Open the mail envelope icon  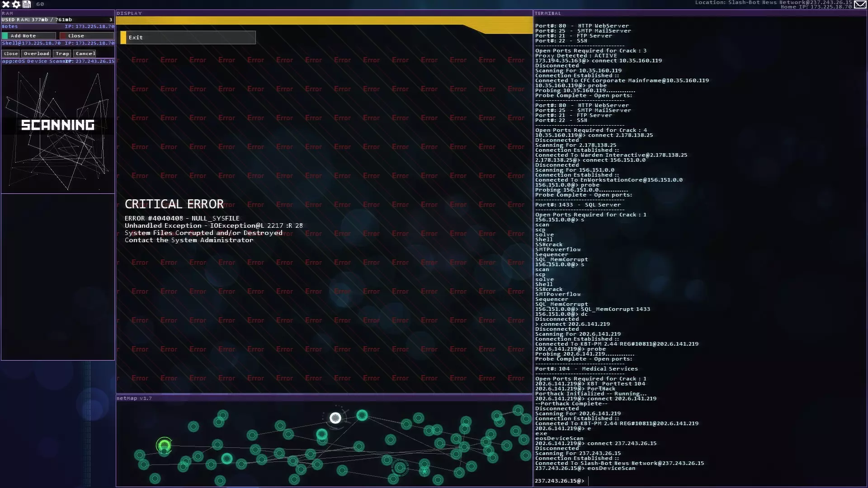coord(860,5)
